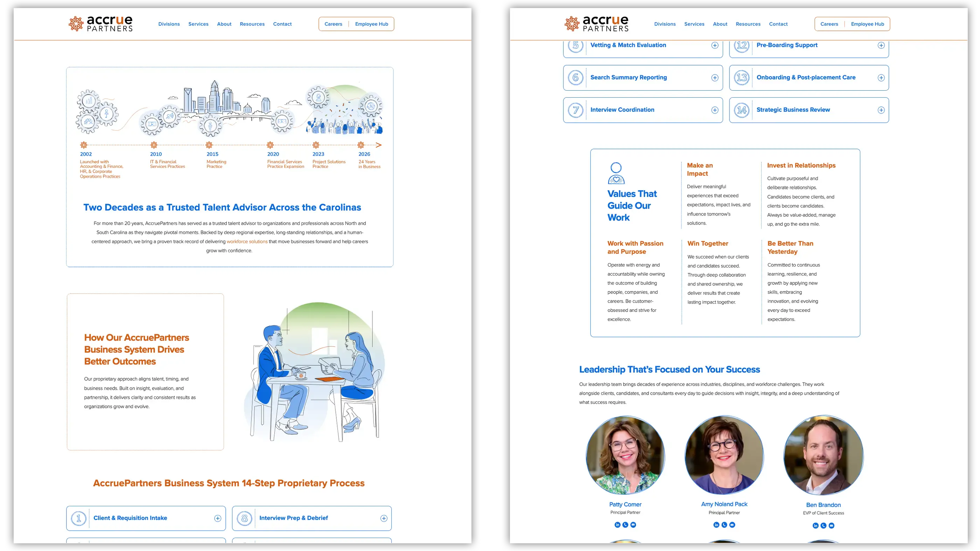Click Amy Noland Pack's LinkedIn icon
The image size is (980, 551).
coord(716,525)
